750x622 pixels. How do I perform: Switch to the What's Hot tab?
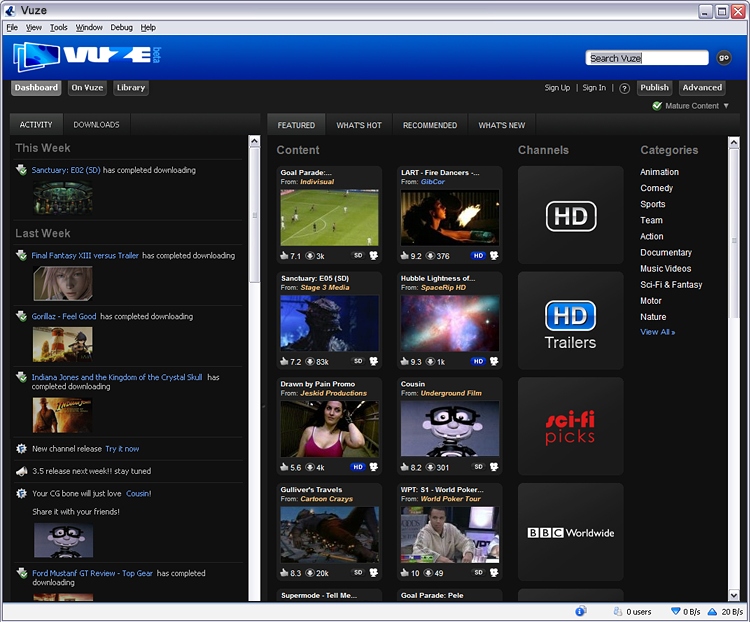pyautogui.click(x=359, y=125)
